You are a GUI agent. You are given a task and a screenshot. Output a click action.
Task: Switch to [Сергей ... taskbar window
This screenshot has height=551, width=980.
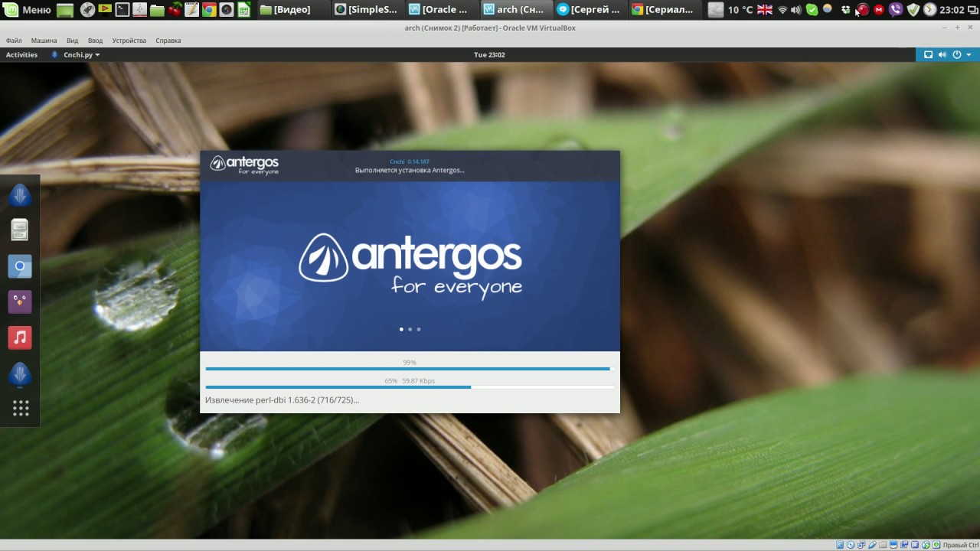(590, 10)
